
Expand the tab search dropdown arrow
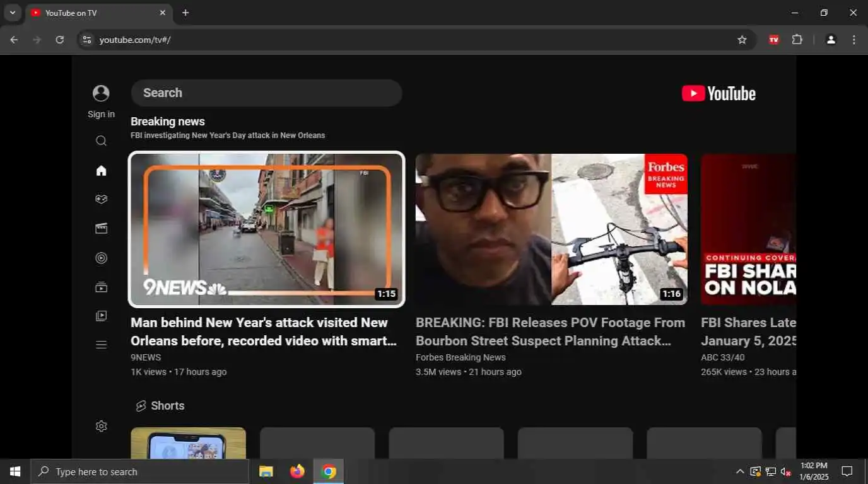point(12,13)
